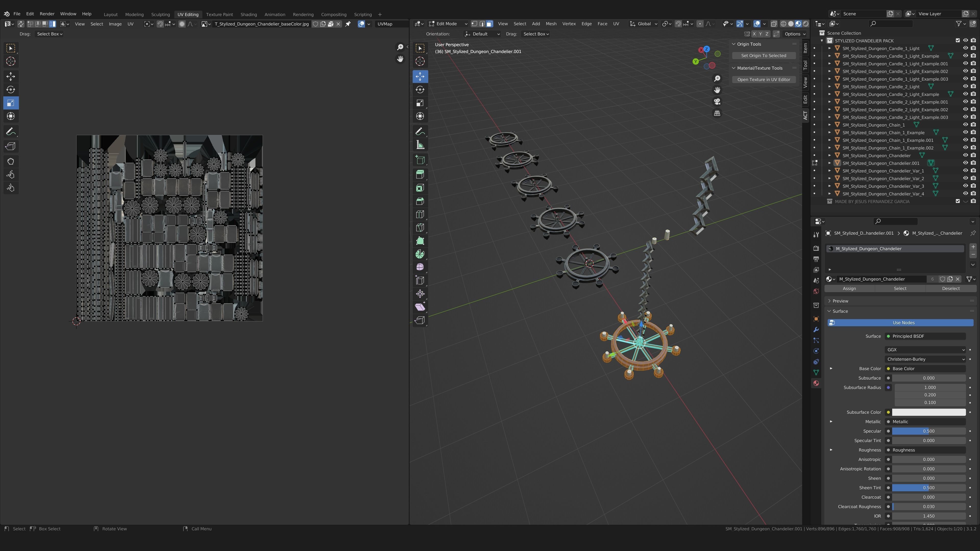Click the Annotate tool in UV editor
The image size is (980, 551).
pyautogui.click(x=11, y=132)
